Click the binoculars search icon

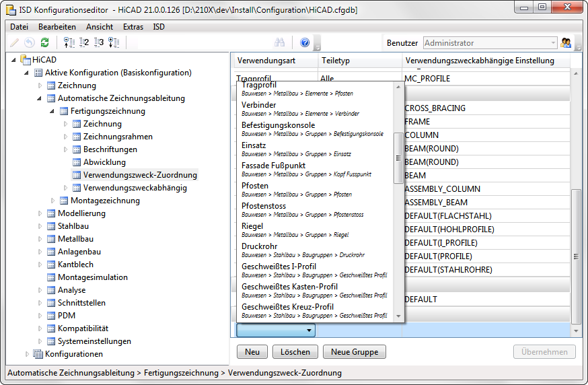point(279,42)
